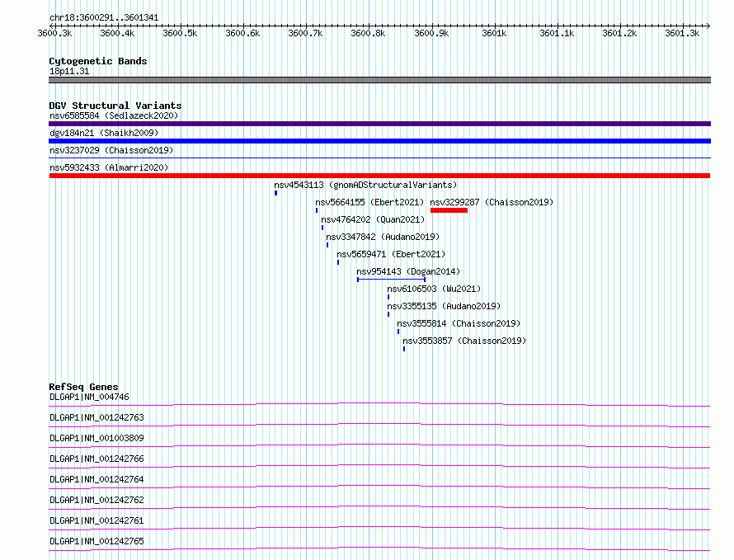The height and width of the screenshot is (560, 734).
Task: Click the chr18:3600291..3601341 coordinate label
Action: pos(104,18)
